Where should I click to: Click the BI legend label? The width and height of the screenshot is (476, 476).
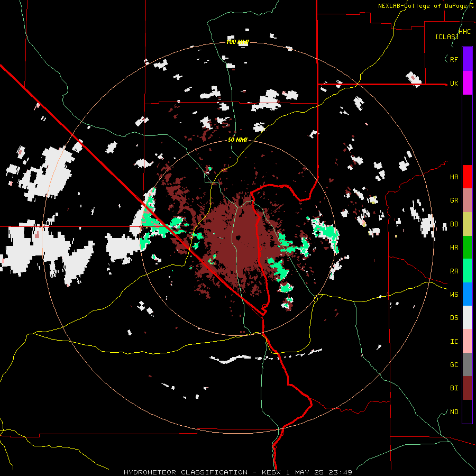(454, 388)
